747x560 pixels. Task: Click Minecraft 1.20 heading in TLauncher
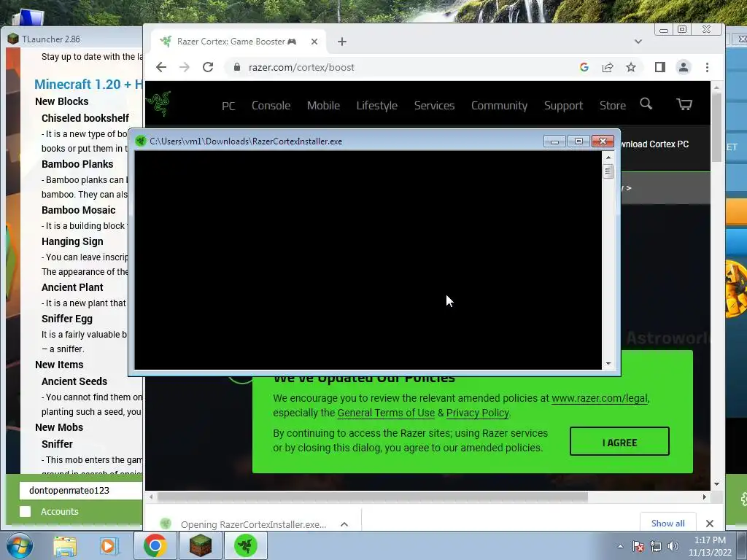[x=88, y=85]
